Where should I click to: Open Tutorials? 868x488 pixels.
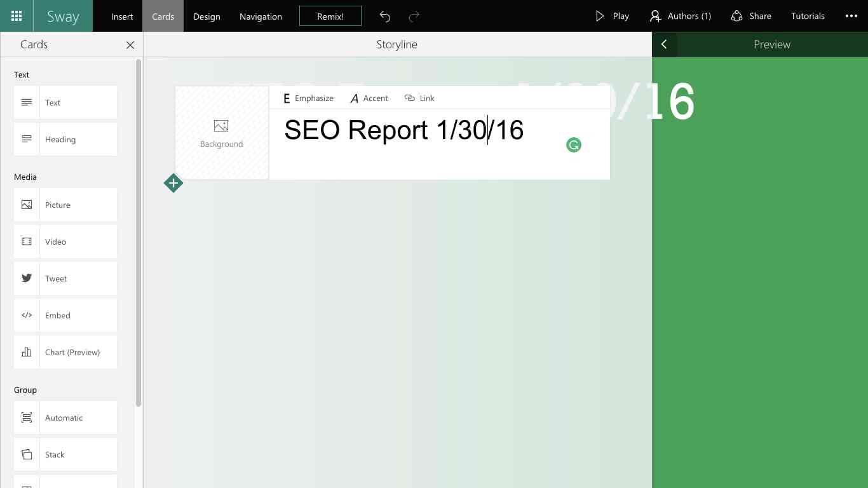808,16
